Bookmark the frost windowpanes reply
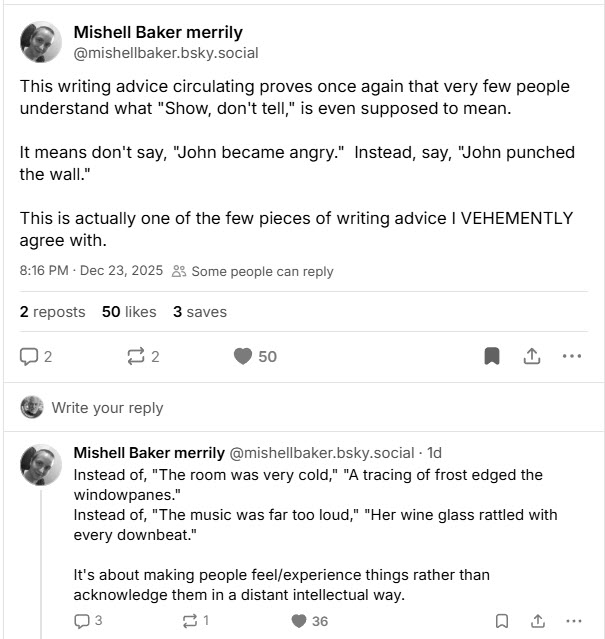 coord(502,621)
